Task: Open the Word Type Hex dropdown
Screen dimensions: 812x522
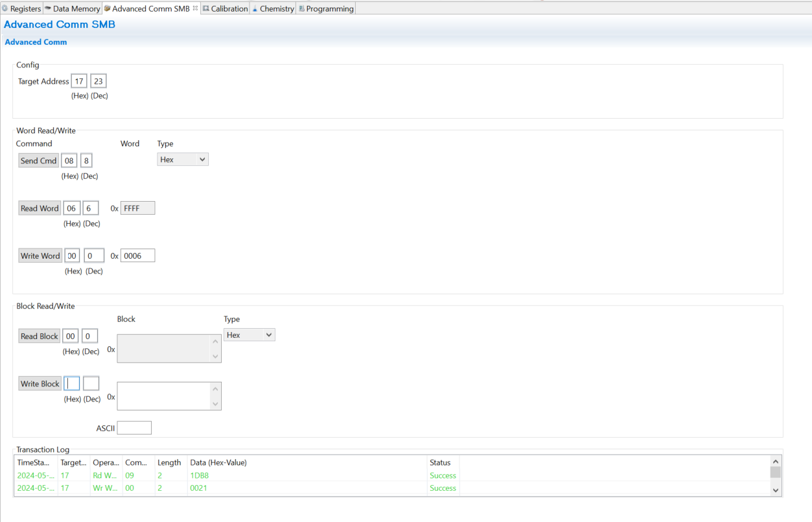Action: pyautogui.click(x=182, y=160)
